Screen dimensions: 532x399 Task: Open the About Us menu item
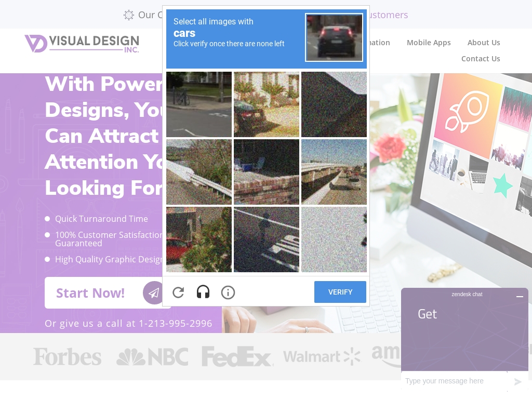click(484, 43)
